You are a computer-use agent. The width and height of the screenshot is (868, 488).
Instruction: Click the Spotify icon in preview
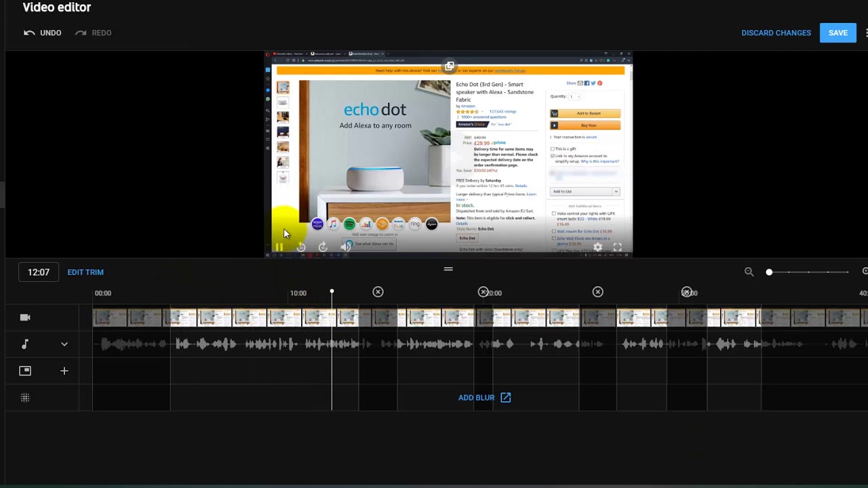coord(349,224)
